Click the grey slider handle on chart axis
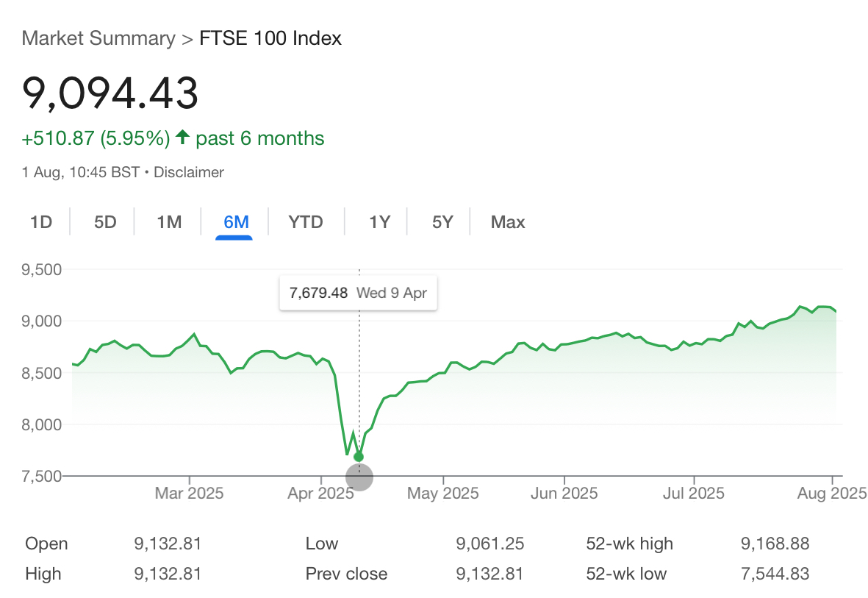The image size is (868, 598). (359, 477)
